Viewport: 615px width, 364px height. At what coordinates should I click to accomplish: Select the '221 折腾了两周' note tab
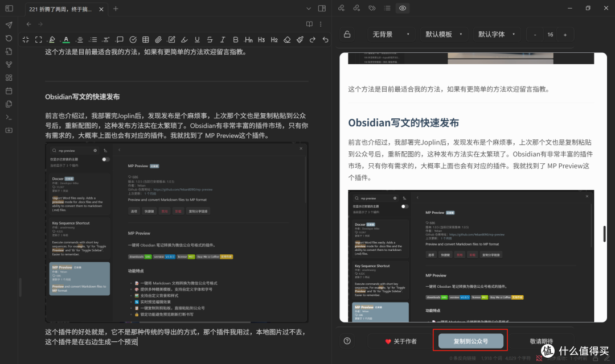point(60,9)
